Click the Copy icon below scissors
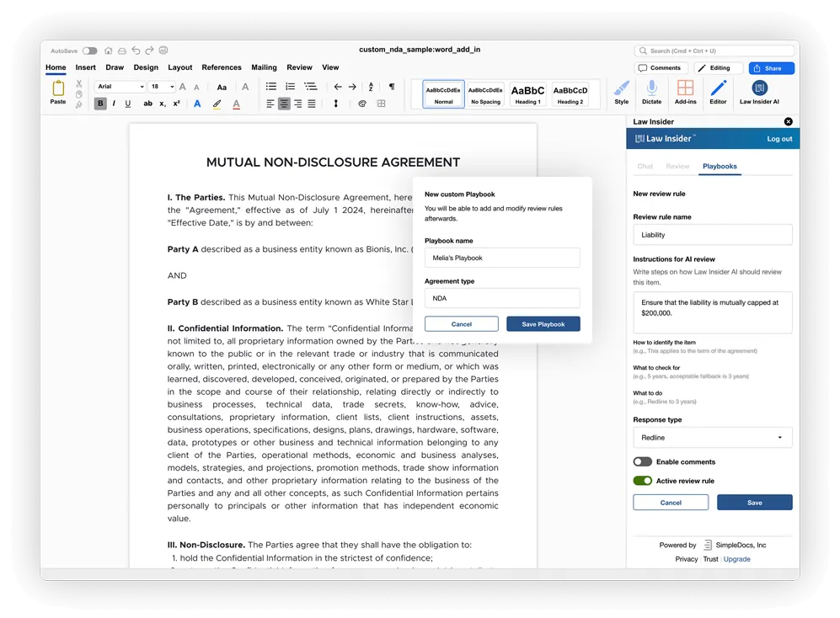Viewport: 840px width, 618px height. (78, 94)
